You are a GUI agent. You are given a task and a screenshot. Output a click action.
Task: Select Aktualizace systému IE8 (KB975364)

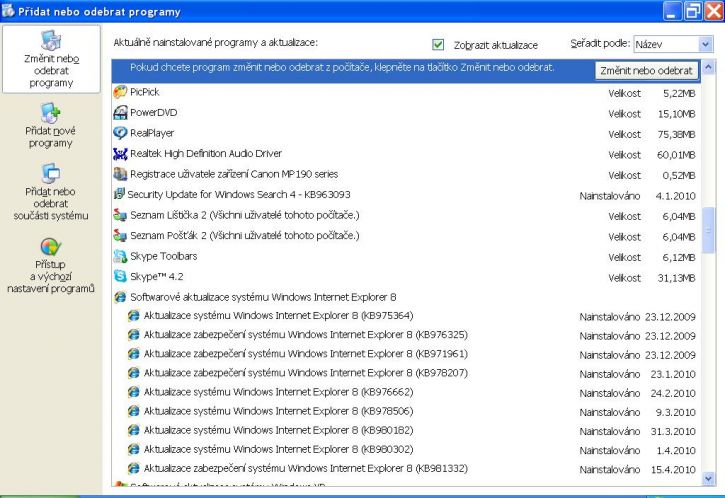(406, 316)
